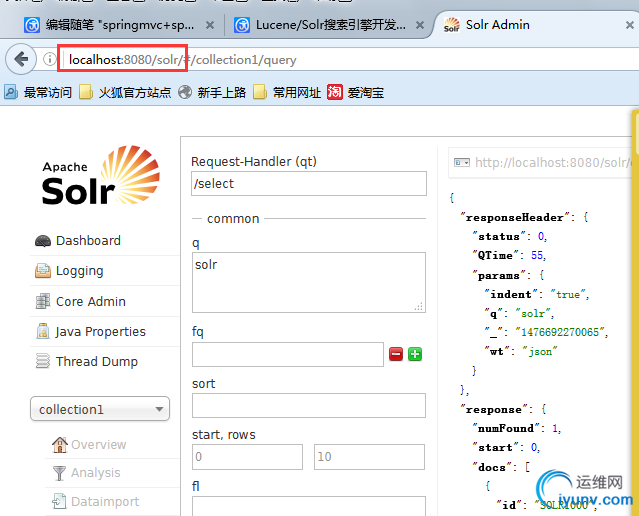Image resolution: width=639 pixels, height=516 pixels.
Task: Focus the sort input field
Action: 309,405
